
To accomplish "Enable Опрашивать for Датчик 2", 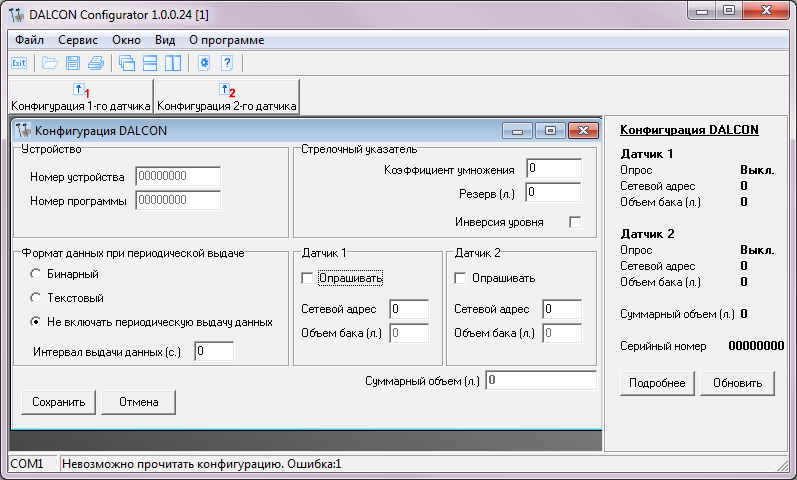I will [460, 278].
